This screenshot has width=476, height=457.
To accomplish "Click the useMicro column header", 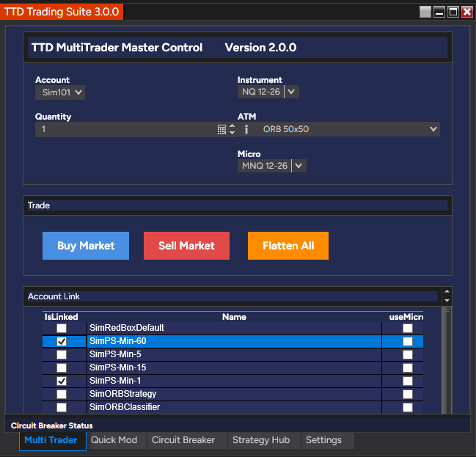I will tap(406, 317).
